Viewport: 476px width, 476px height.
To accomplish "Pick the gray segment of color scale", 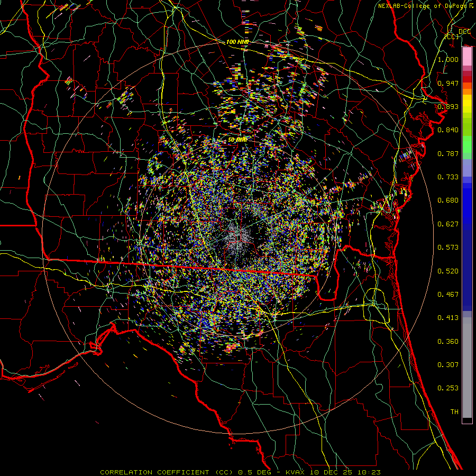I will click(x=467, y=368).
